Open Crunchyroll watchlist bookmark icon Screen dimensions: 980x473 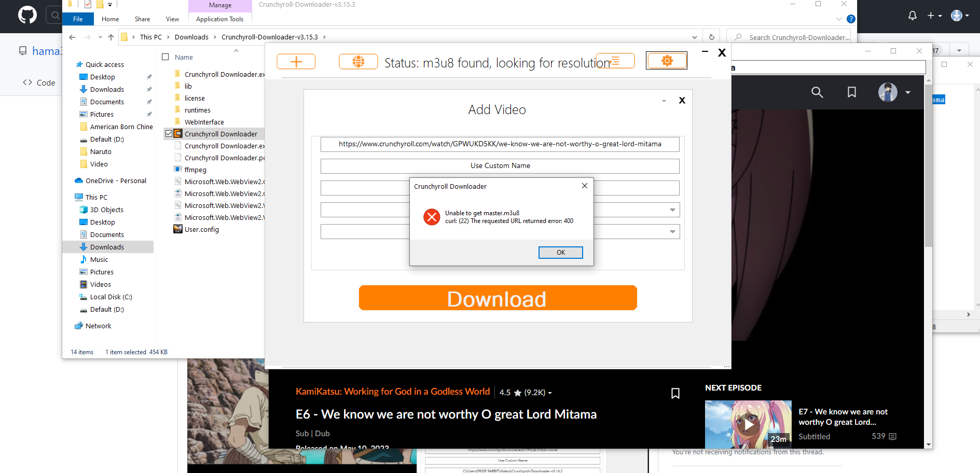tap(851, 92)
